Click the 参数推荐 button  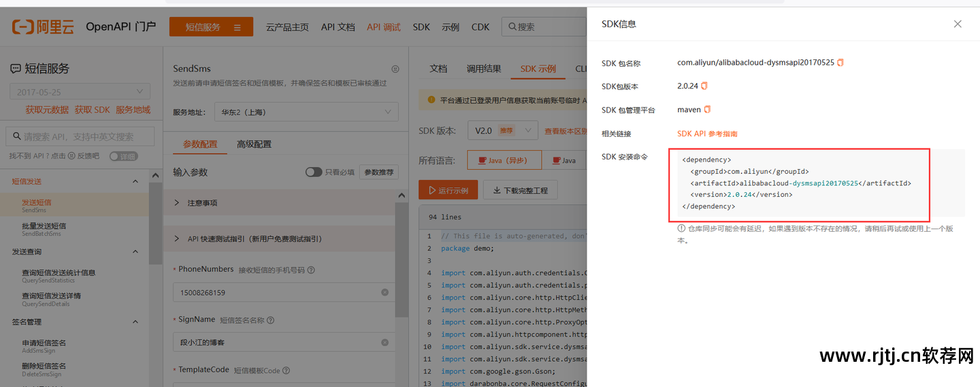click(379, 172)
